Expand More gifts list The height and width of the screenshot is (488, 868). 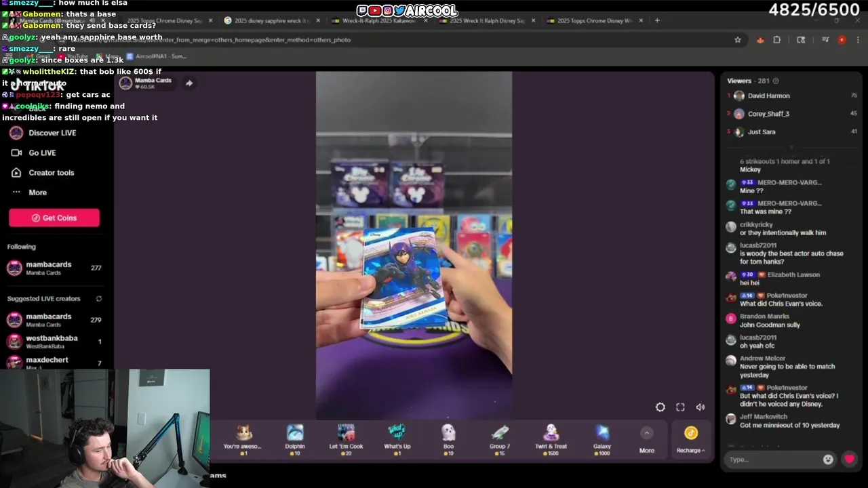click(x=647, y=440)
